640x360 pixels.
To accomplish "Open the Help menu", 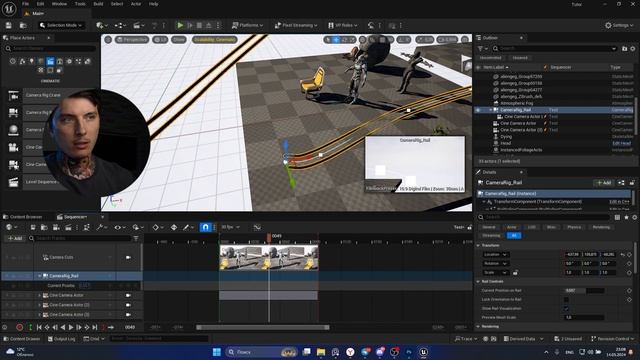I will tap(153, 4).
